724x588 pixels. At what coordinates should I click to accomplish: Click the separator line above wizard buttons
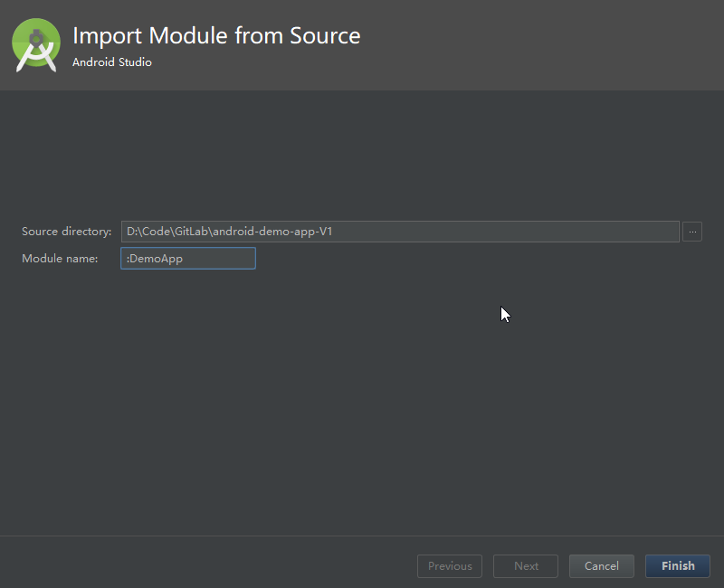(362, 536)
